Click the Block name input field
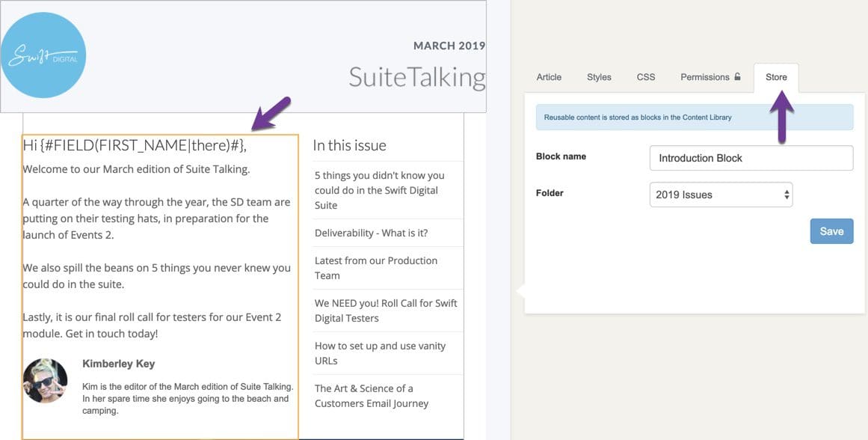The image size is (868, 440). (x=751, y=158)
